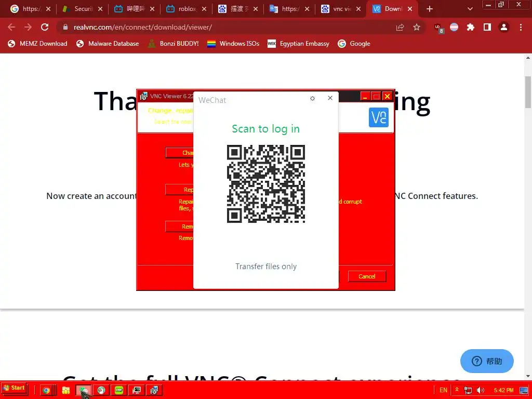Click the green square taskbar icon
This screenshot has height=399, width=532.
click(119, 390)
